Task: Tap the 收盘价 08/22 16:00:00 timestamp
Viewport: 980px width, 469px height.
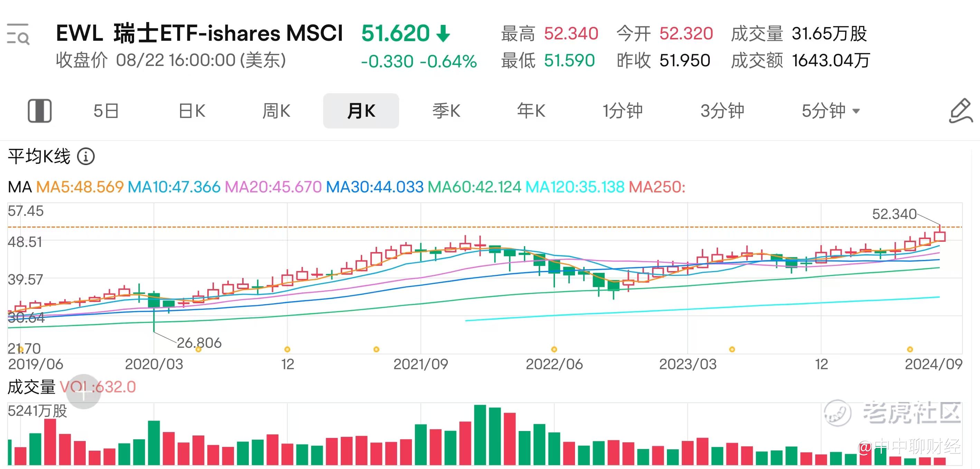Action: (171, 60)
